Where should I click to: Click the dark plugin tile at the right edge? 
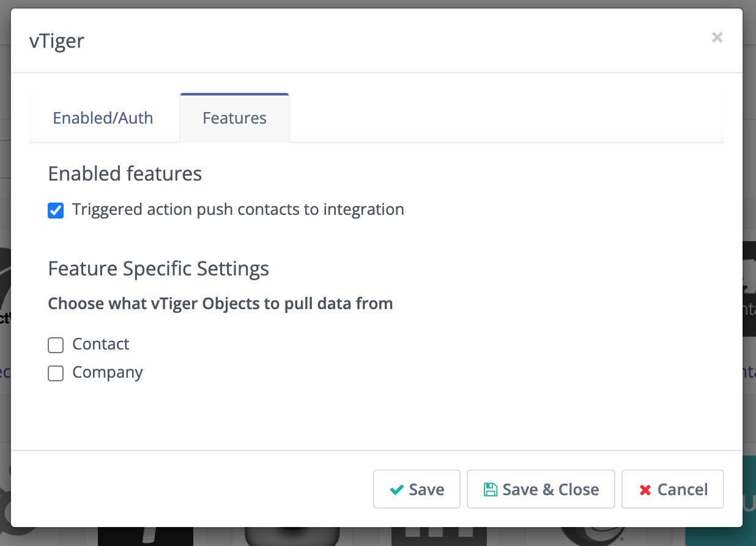(x=749, y=288)
